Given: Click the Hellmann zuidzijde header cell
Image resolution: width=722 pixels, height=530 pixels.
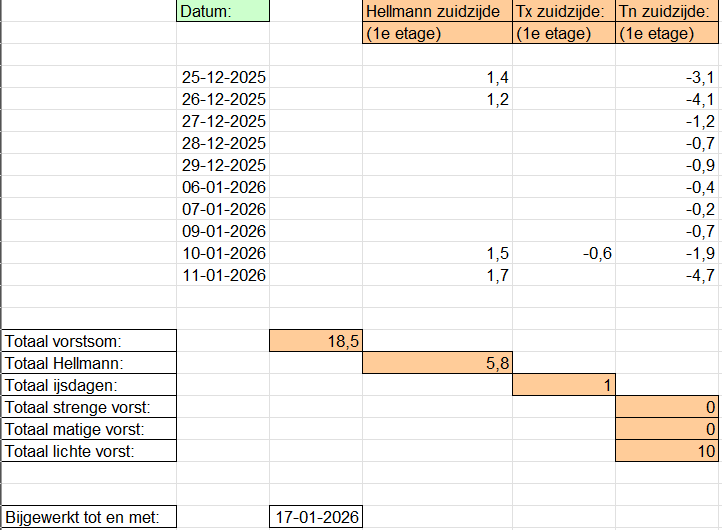Looking at the screenshot, I should tap(437, 11).
